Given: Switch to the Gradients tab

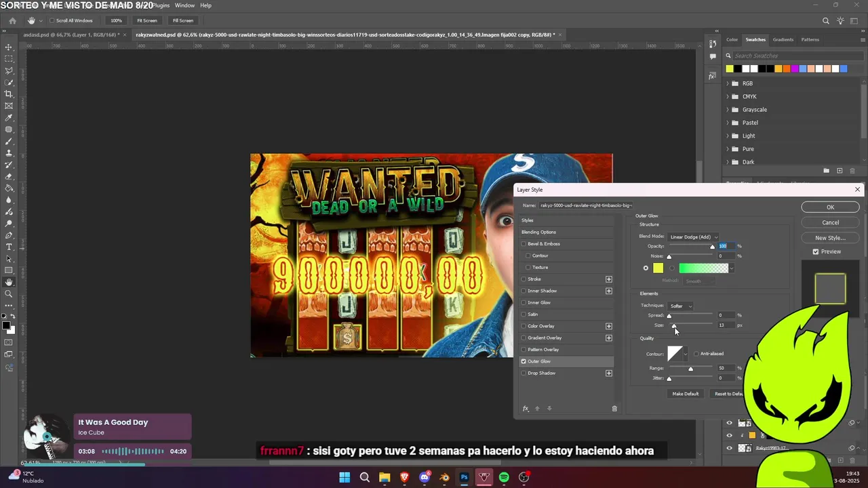Looking at the screenshot, I should coord(783,39).
